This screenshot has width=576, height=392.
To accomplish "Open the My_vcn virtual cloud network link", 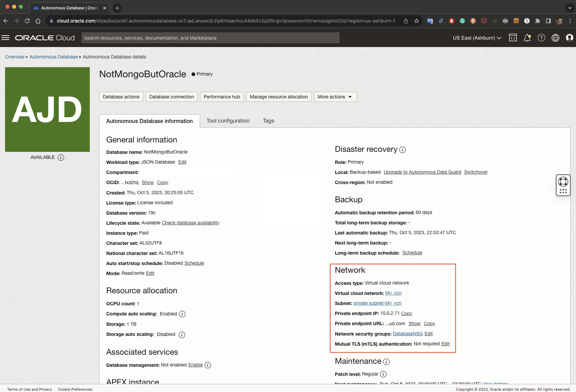I will [393, 293].
